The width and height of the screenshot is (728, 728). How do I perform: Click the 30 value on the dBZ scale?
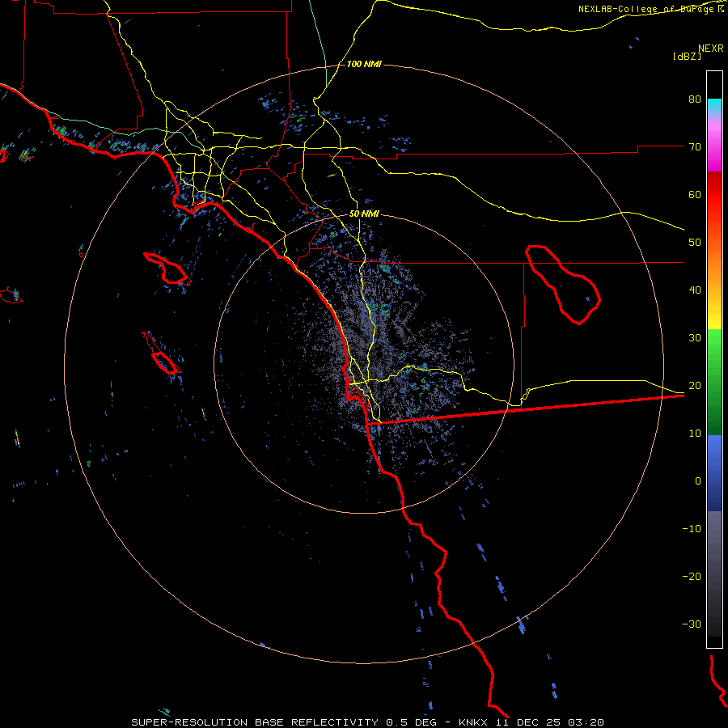click(695, 338)
